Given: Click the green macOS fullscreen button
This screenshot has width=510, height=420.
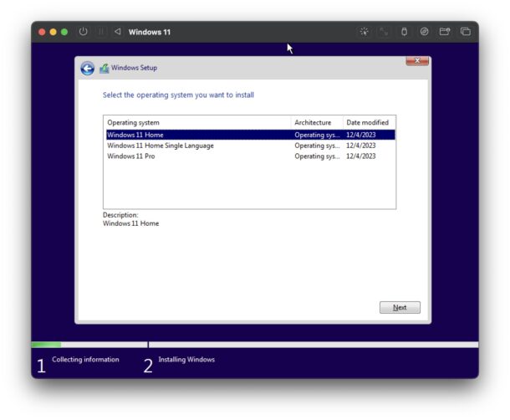Looking at the screenshot, I should pos(64,32).
